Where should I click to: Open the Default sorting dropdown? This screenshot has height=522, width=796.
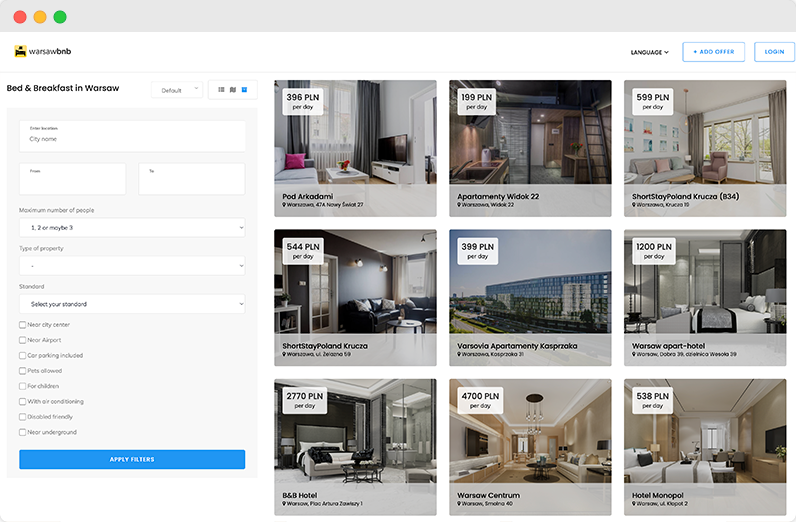[177, 90]
